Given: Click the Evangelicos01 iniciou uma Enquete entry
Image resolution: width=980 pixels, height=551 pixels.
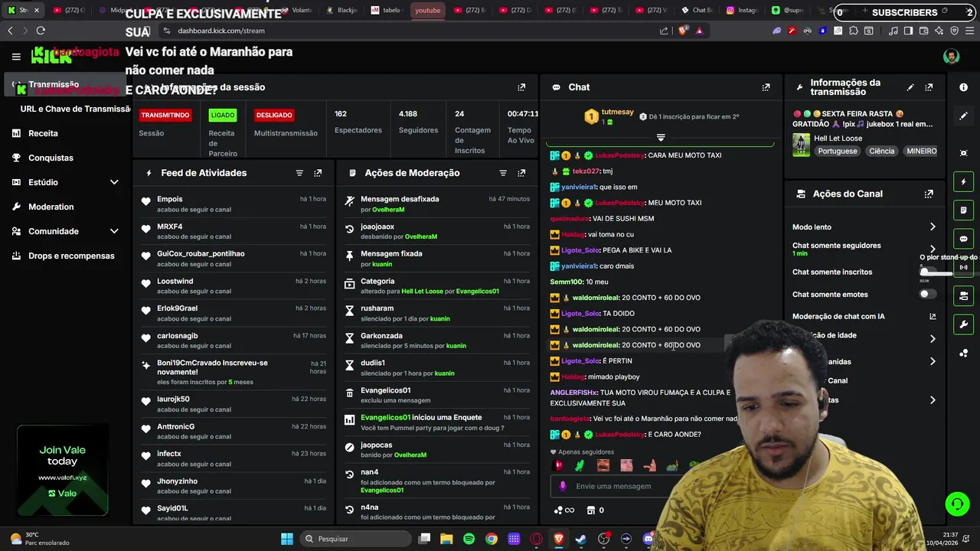Looking at the screenshot, I should (437, 422).
